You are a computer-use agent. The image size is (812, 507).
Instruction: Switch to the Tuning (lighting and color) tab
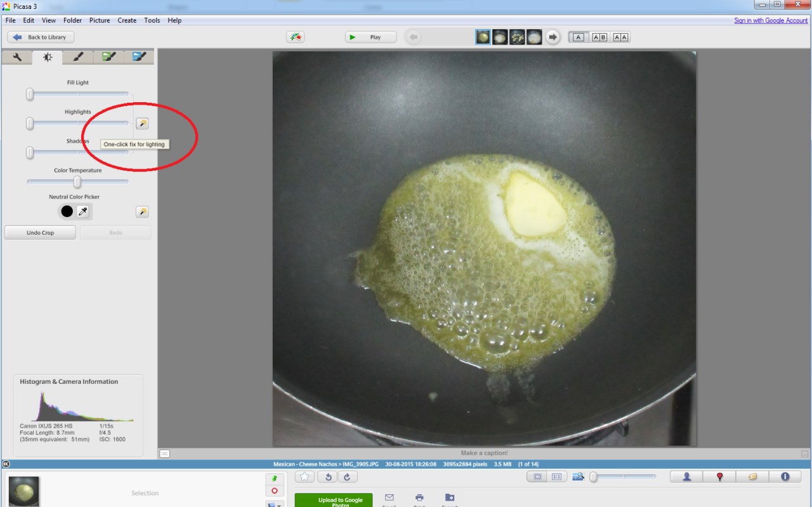(48, 57)
